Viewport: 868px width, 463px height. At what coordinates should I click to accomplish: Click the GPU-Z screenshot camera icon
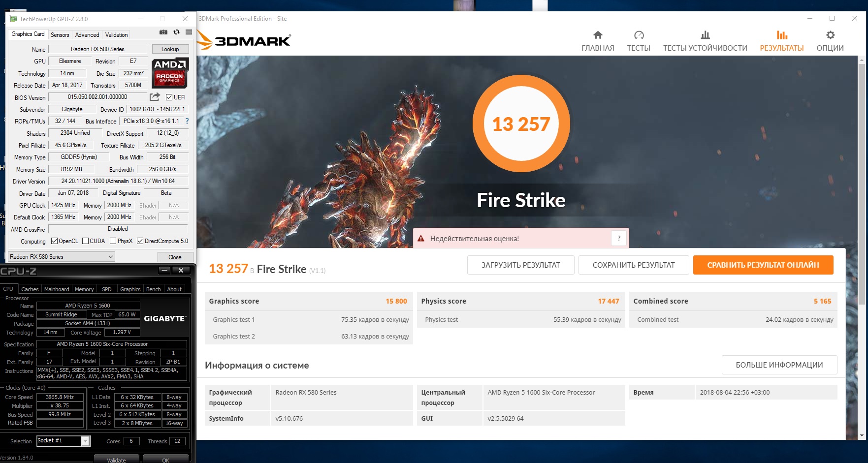coord(163,32)
